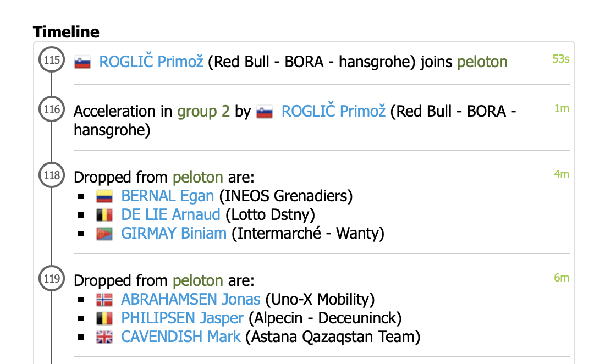Screen dimensions: 594x364
Task: Click Colombian flag next to Bernal Egan
Action: 105,196
